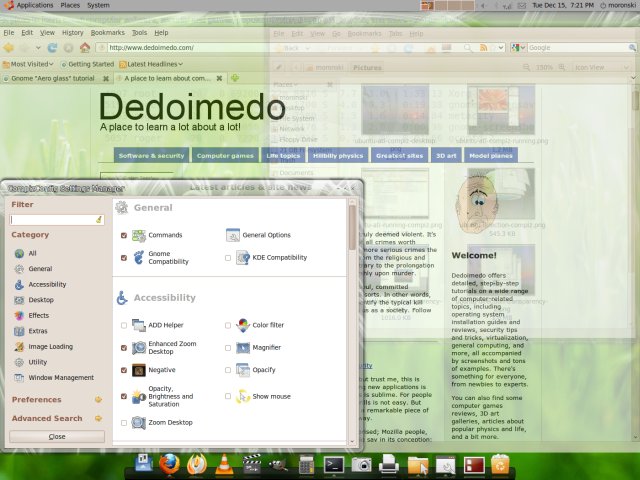Open search engine selector next to Google box
640x480 pixels.
[518, 48]
